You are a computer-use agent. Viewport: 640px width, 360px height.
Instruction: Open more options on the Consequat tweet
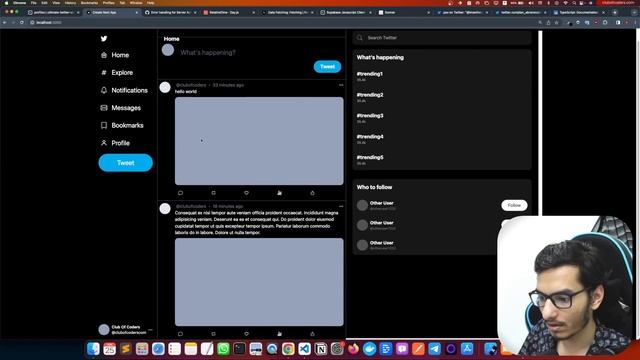tap(341, 206)
